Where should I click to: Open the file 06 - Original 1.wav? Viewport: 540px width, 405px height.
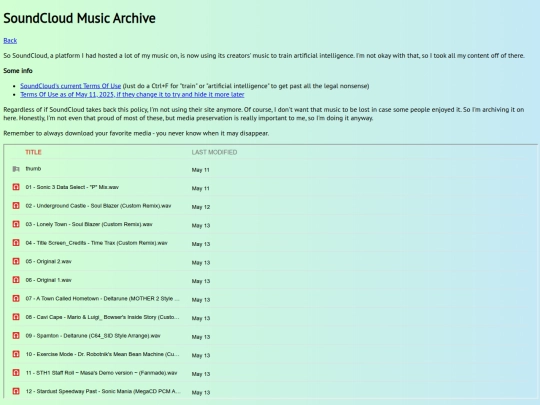[x=49, y=280]
